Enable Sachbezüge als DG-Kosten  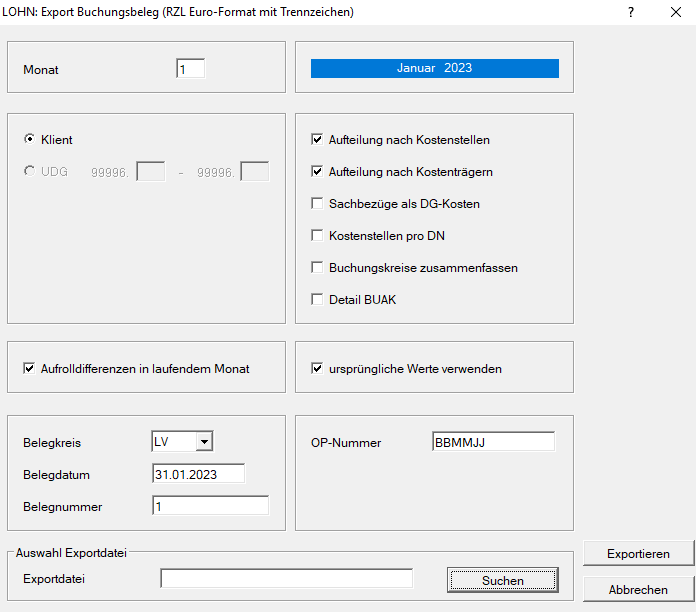point(318,204)
